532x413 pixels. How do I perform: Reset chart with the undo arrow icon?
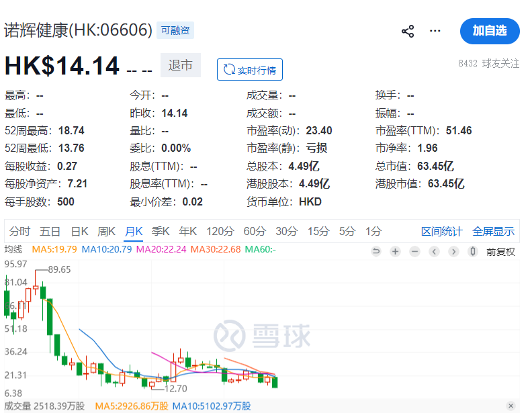(x=376, y=252)
